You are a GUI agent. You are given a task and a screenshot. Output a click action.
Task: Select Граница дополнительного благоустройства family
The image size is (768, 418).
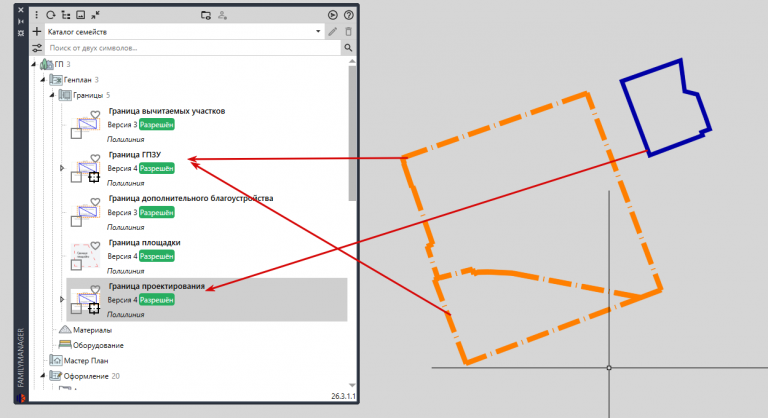coord(191,198)
